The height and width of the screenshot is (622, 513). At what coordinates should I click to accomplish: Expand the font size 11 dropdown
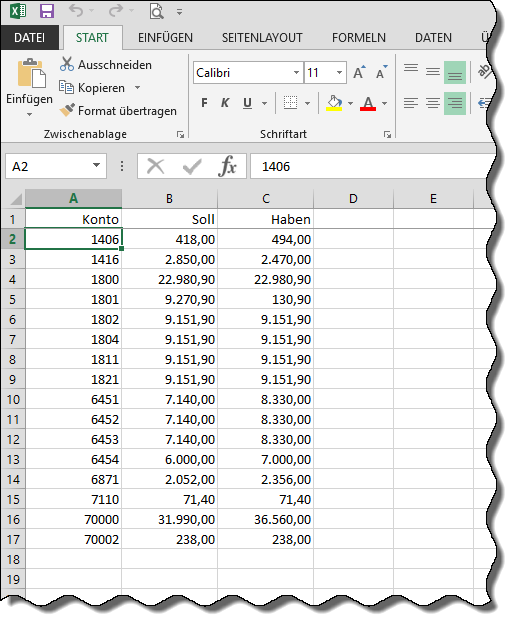tap(339, 73)
